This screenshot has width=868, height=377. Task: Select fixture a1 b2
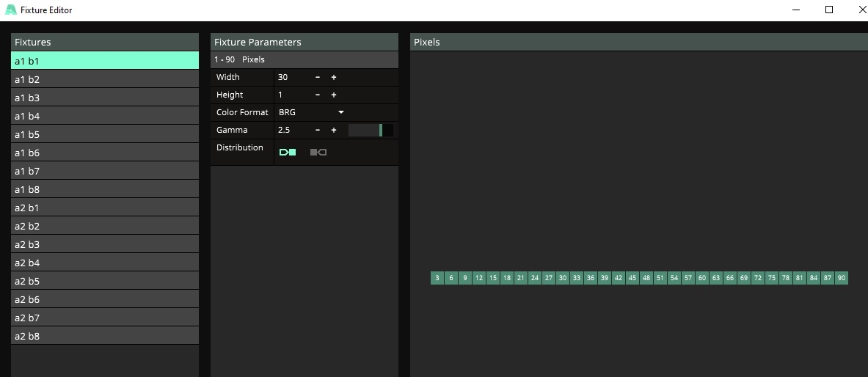tap(105, 79)
